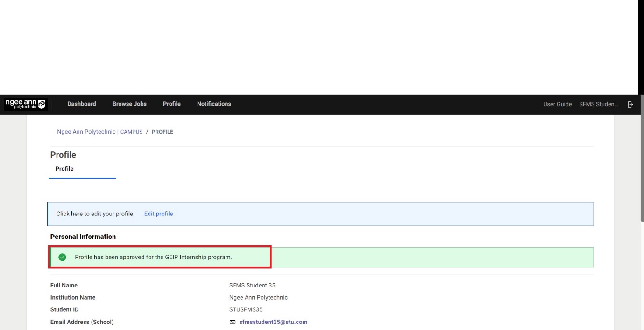Click the GEIP Internship approval message

point(153,257)
